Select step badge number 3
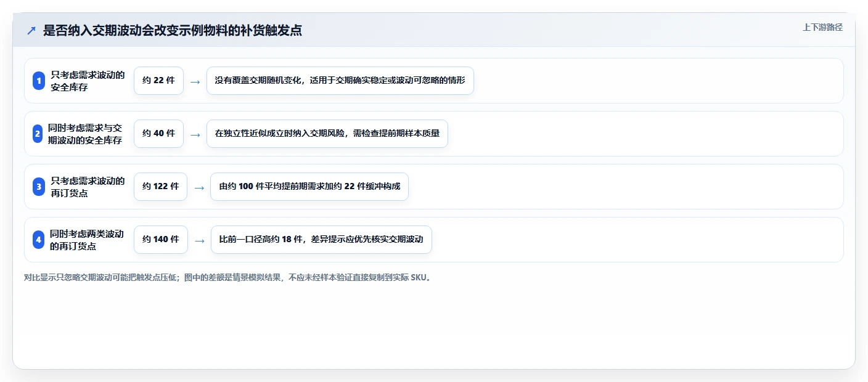Image resolution: width=868 pixels, height=382 pixels. click(39, 187)
